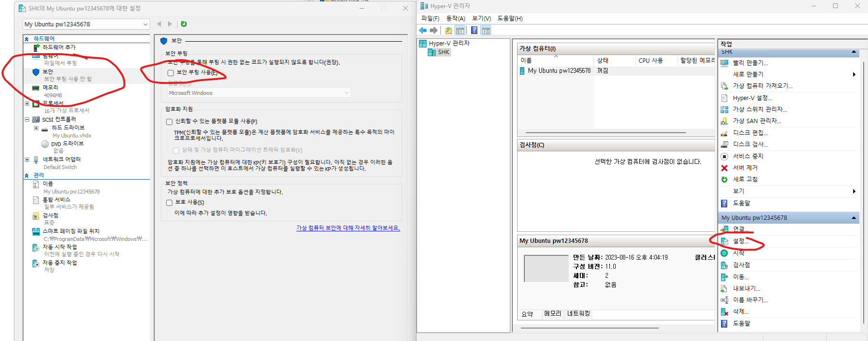This screenshot has width=868, height=341.
Task: Select 하드웨어 추가 in hardware list
Action: 59,47
